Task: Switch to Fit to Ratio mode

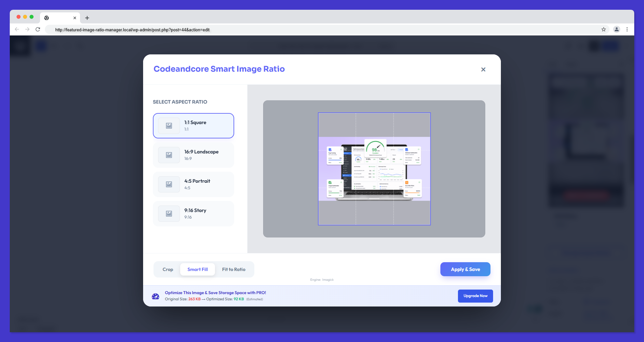Action: (234, 269)
